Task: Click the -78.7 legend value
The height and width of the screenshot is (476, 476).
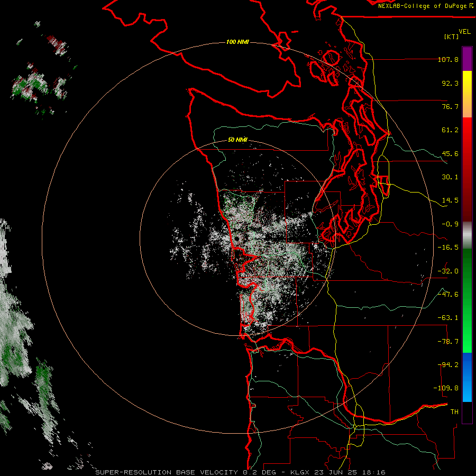Action: [448, 342]
